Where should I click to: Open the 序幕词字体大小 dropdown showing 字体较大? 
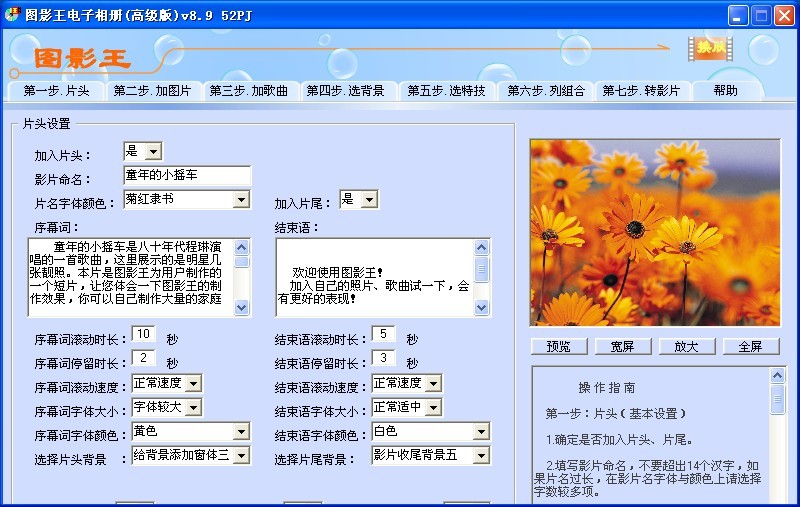[193, 407]
